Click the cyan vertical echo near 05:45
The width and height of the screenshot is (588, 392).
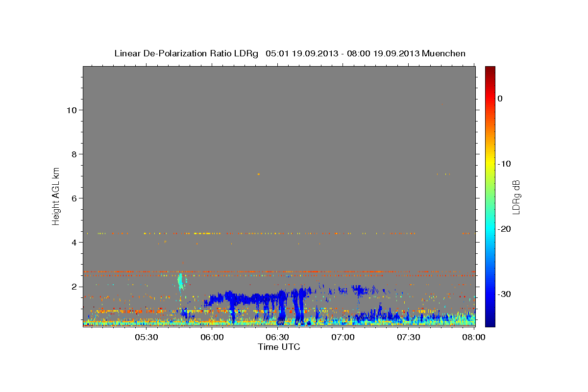(x=180, y=281)
